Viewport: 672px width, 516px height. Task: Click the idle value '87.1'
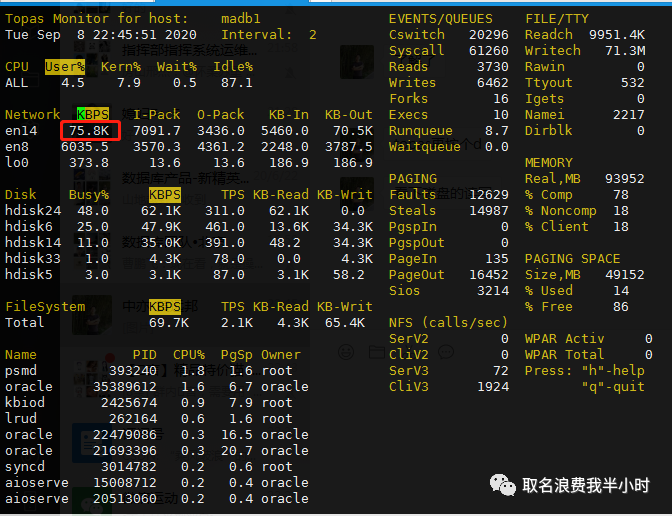237,83
